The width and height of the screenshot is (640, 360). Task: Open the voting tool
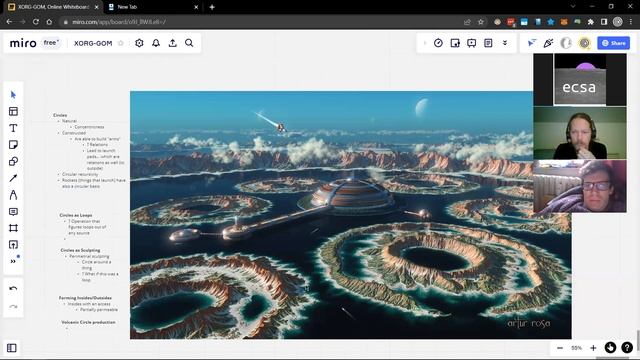(455, 43)
